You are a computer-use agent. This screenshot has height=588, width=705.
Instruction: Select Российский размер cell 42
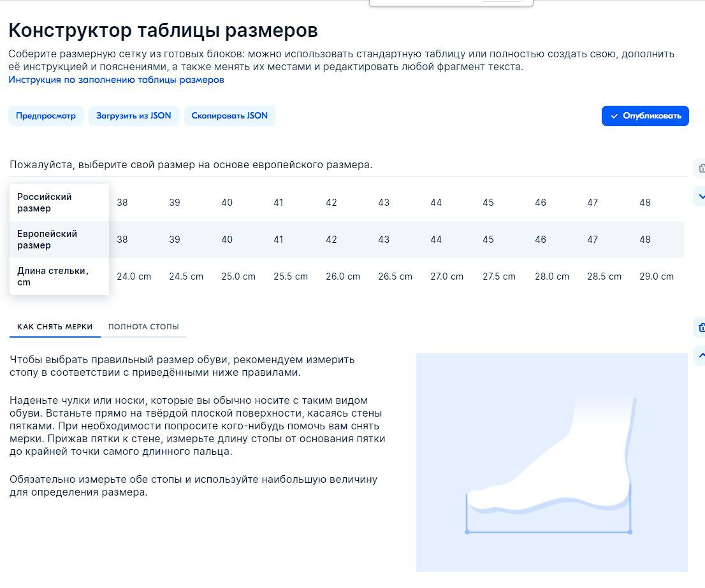click(331, 203)
